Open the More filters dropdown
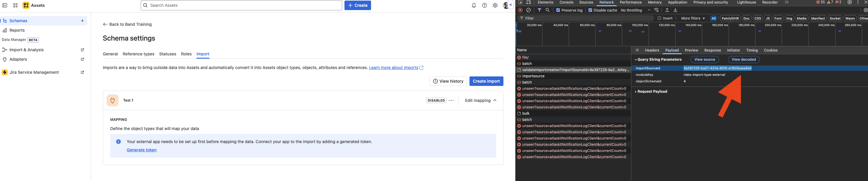 693,18
